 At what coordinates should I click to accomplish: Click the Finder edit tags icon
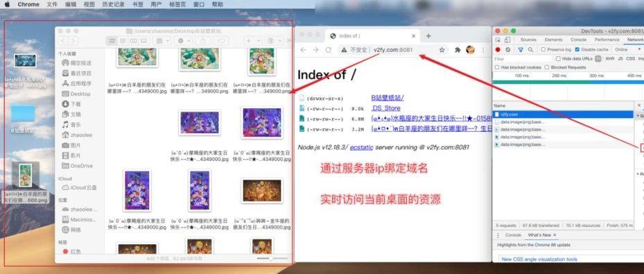click(221, 41)
